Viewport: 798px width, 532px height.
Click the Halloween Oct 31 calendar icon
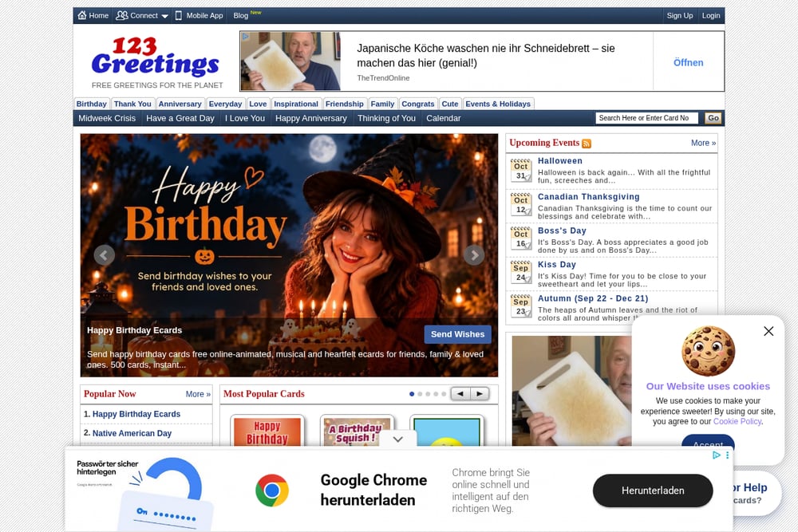coord(521,171)
